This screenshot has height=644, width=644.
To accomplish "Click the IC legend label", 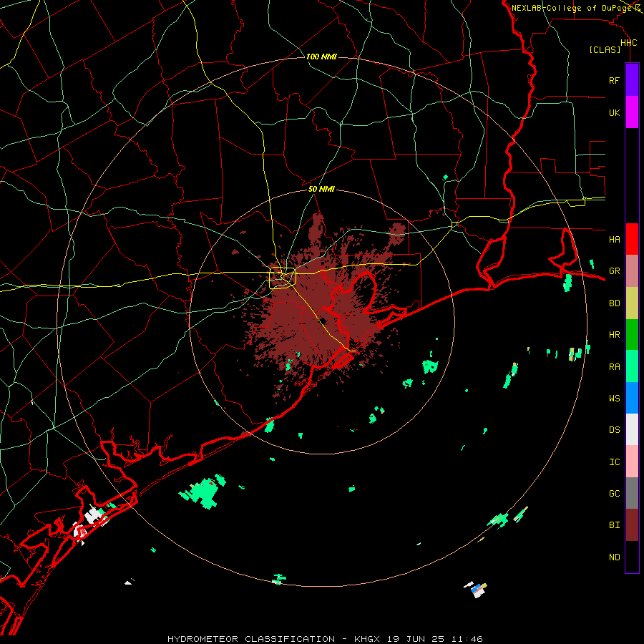I will [x=614, y=462].
